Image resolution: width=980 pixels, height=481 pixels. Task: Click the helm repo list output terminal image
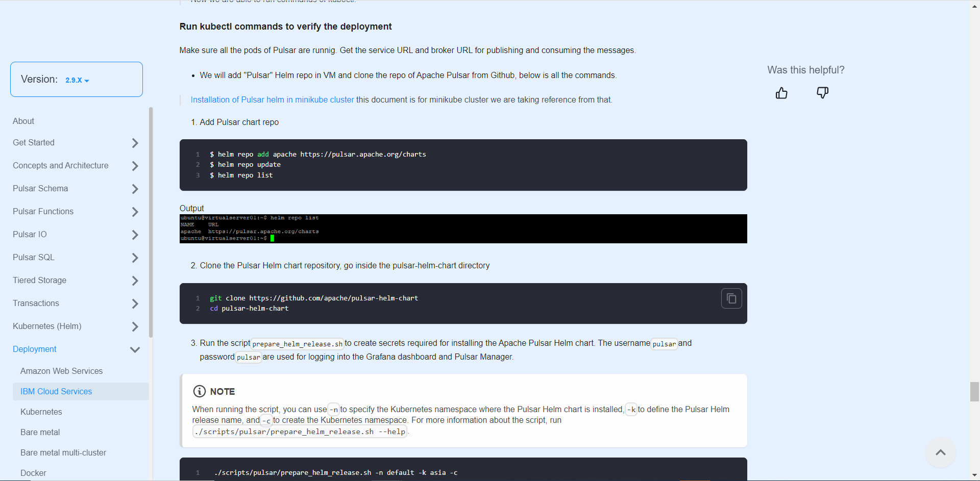[x=463, y=229]
